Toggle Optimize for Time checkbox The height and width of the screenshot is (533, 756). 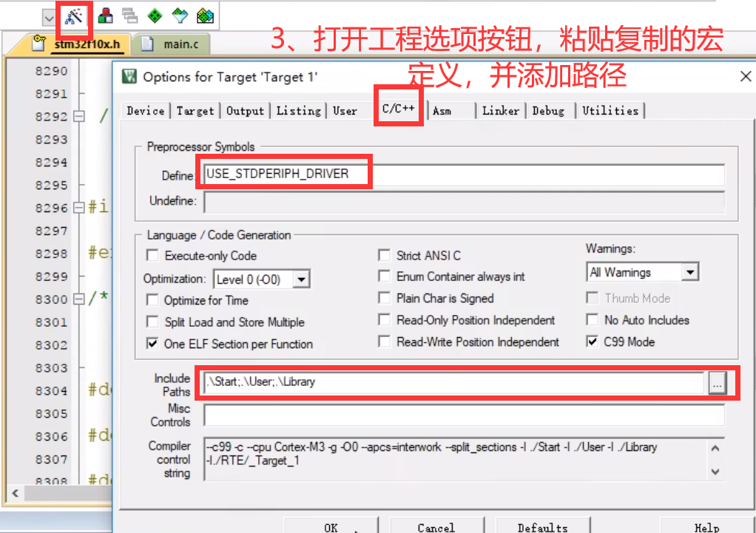[152, 299]
